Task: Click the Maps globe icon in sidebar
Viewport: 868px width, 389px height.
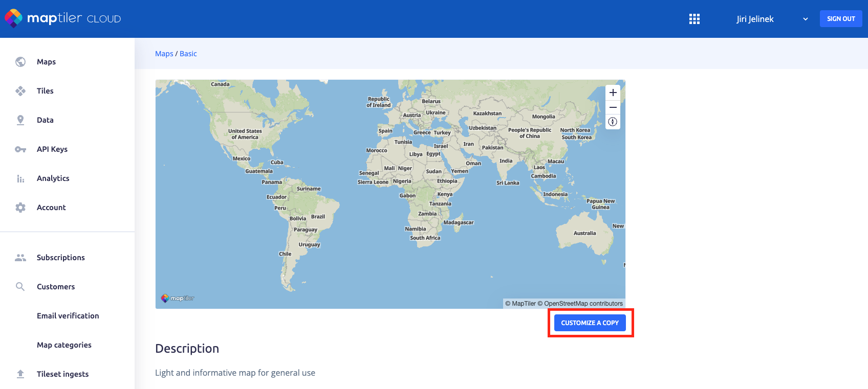Action: [x=20, y=62]
